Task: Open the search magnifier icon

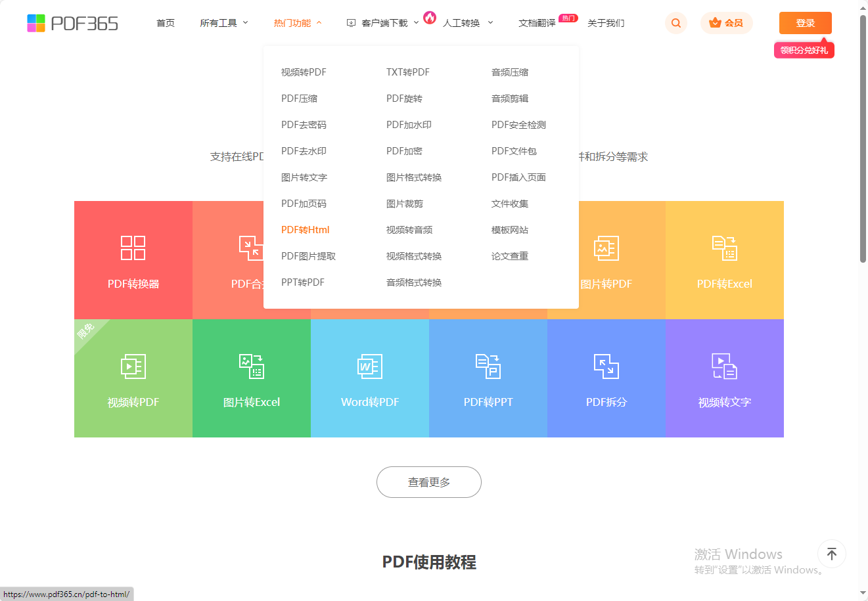Action: click(x=676, y=23)
